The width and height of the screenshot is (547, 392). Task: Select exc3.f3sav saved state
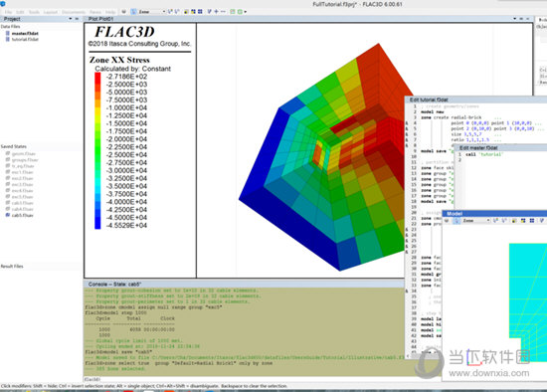tap(22, 185)
